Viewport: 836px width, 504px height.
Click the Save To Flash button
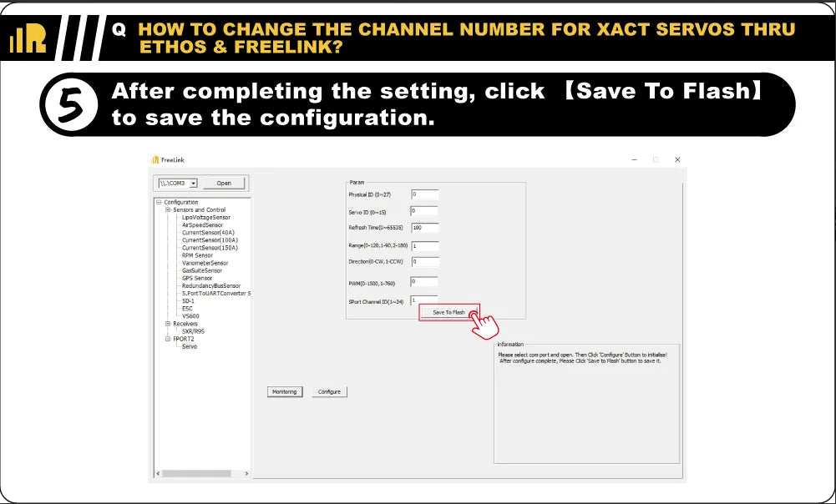[449, 313]
